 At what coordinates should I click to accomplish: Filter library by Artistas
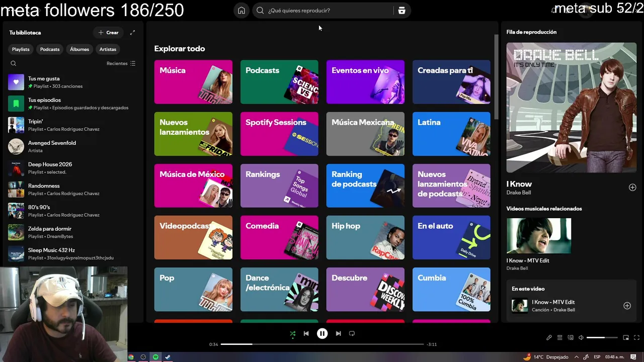[108, 49]
